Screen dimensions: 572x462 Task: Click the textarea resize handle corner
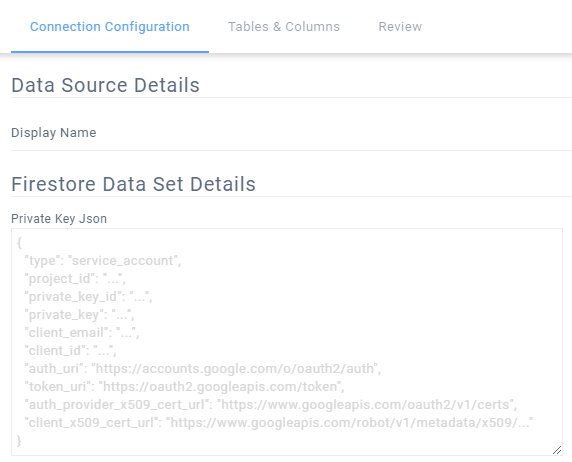coord(557,450)
